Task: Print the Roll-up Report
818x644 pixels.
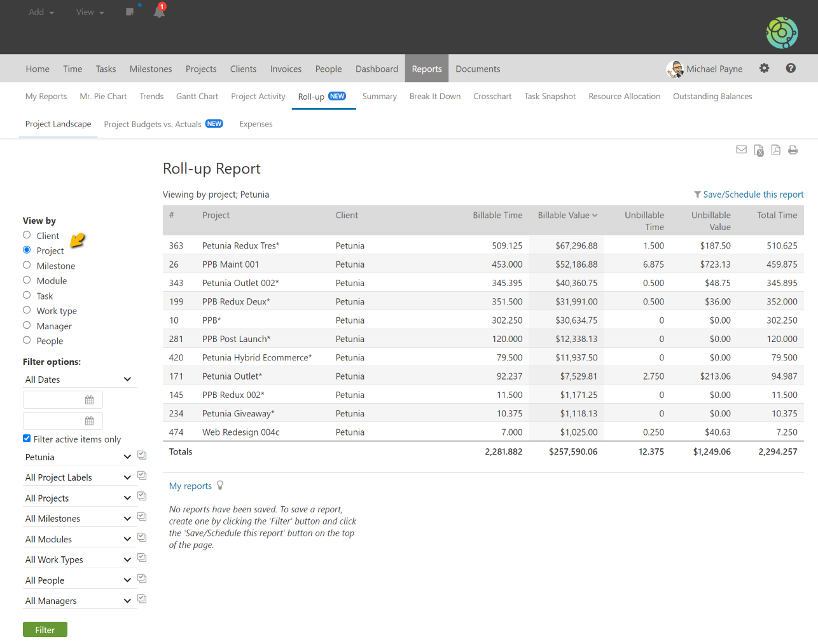Action: (x=793, y=150)
